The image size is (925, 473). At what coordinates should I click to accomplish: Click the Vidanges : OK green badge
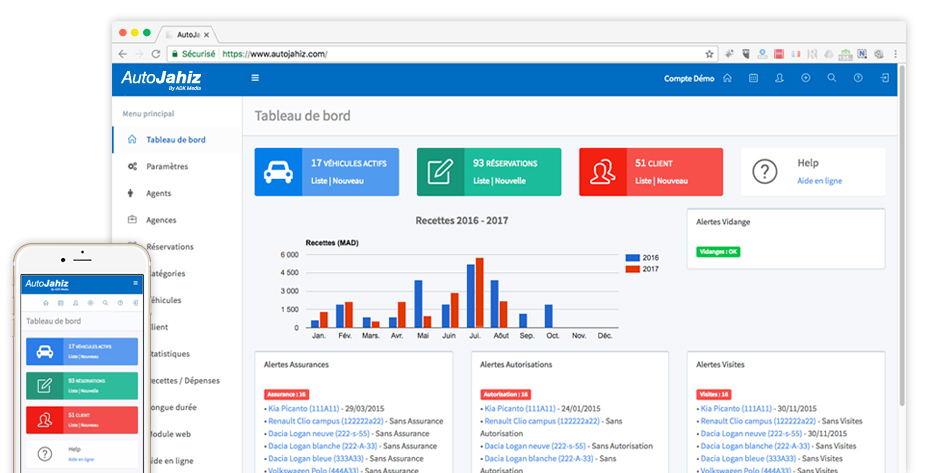pos(718,252)
